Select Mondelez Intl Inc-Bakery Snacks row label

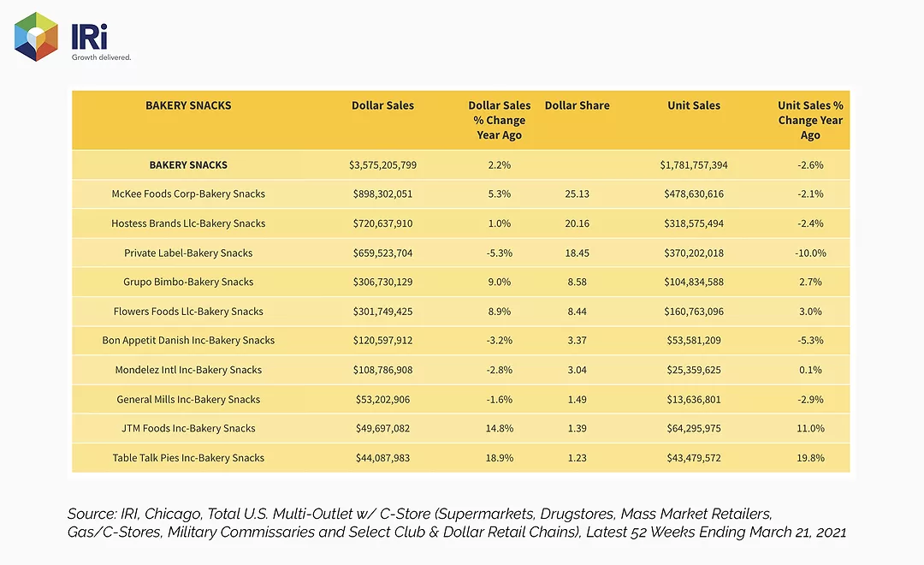tap(188, 370)
